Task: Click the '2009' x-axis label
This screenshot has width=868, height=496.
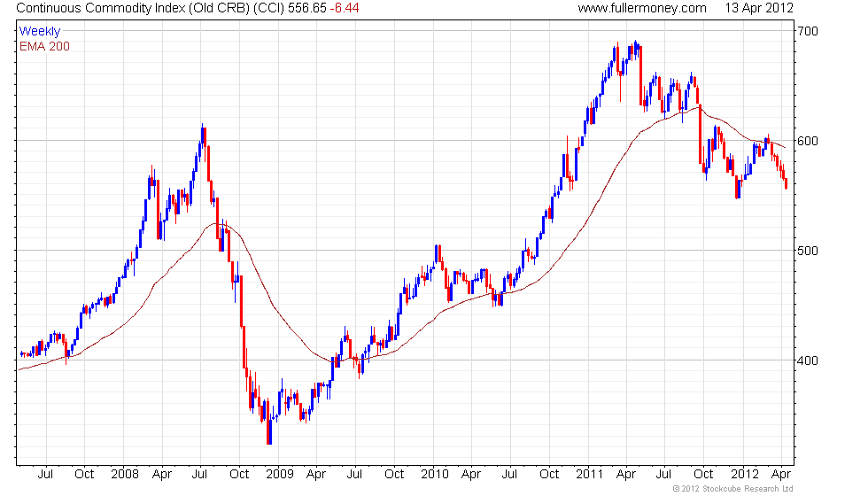Action: click(280, 475)
